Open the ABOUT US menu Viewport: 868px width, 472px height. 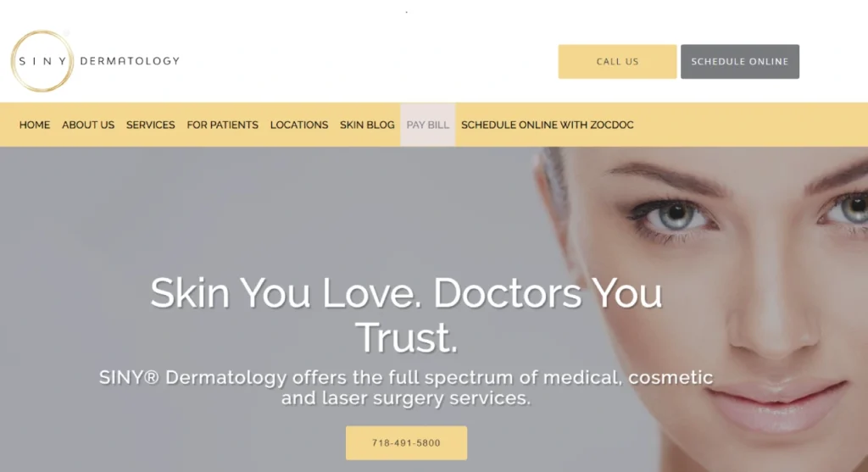click(x=88, y=125)
